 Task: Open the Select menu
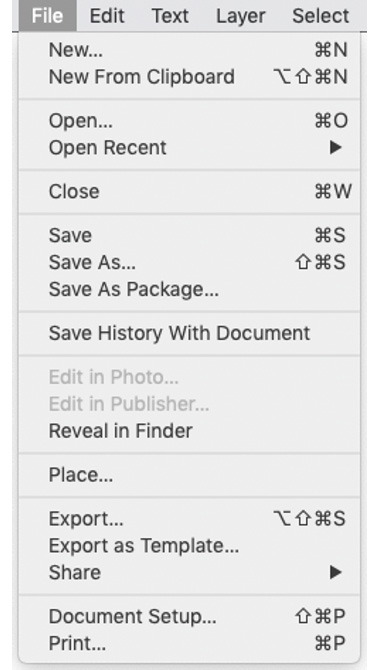[x=320, y=16]
